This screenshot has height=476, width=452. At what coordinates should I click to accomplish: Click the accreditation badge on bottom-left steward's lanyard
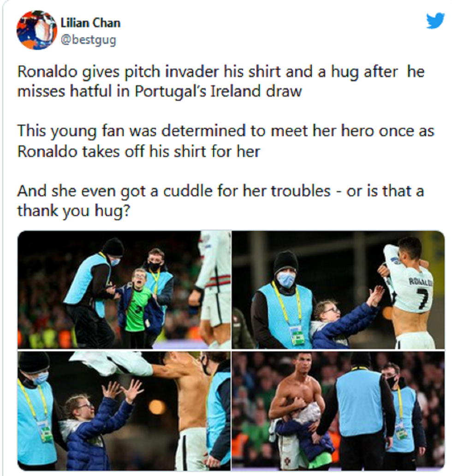coord(46,430)
